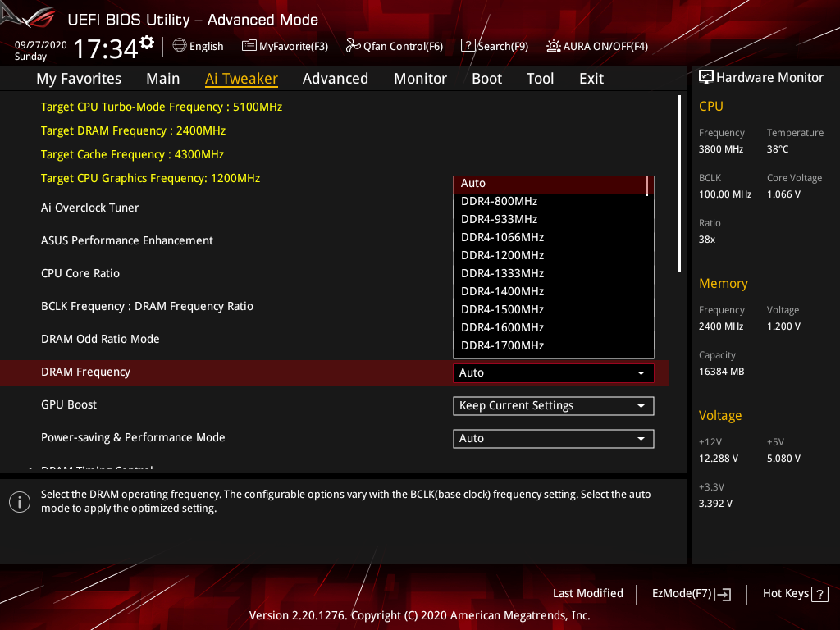Choose DDR4-1200MHz option
Screen dimensions: 840x630
(x=550, y=256)
